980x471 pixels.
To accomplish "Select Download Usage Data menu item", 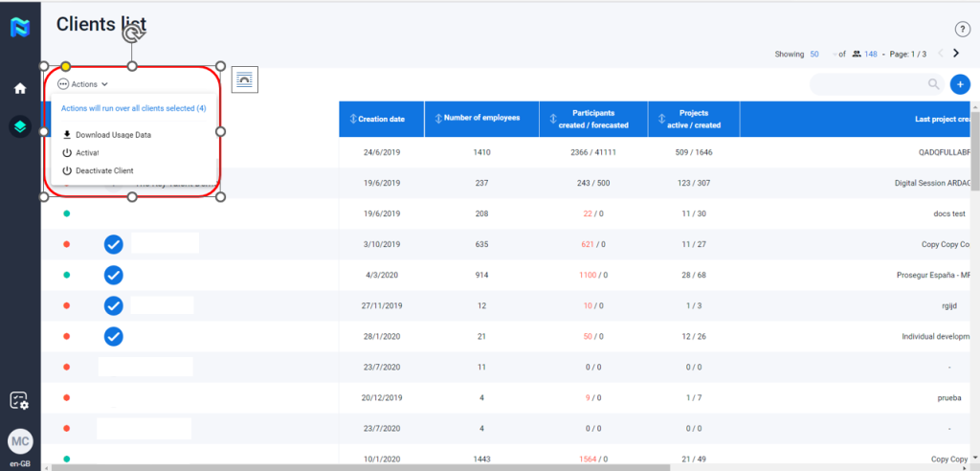I will (x=113, y=135).
